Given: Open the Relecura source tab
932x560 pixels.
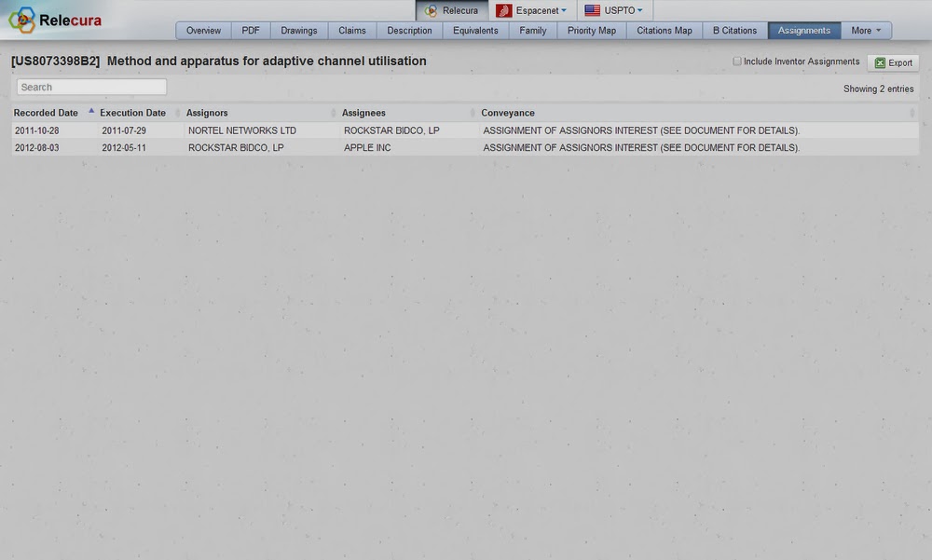Looking at the screenshot, I should 452,10.
